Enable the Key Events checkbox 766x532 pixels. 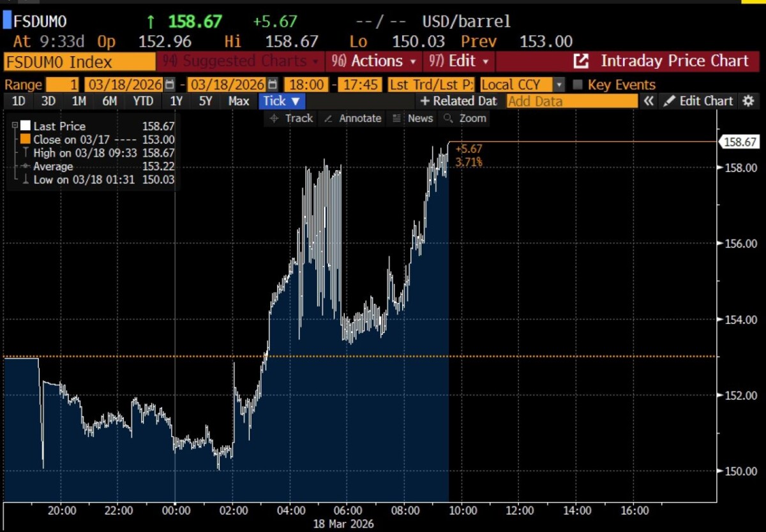577,85
